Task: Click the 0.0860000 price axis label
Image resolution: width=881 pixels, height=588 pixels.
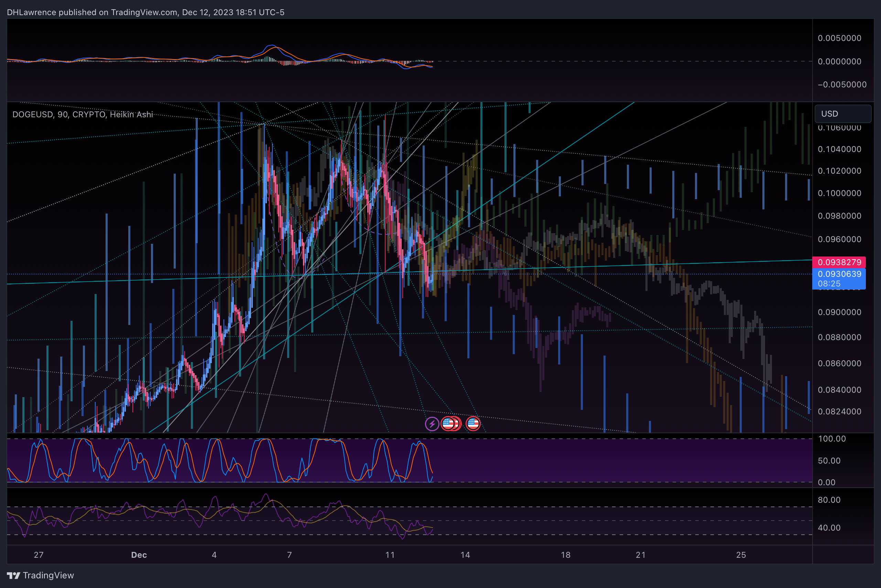Action: point(839,363)
